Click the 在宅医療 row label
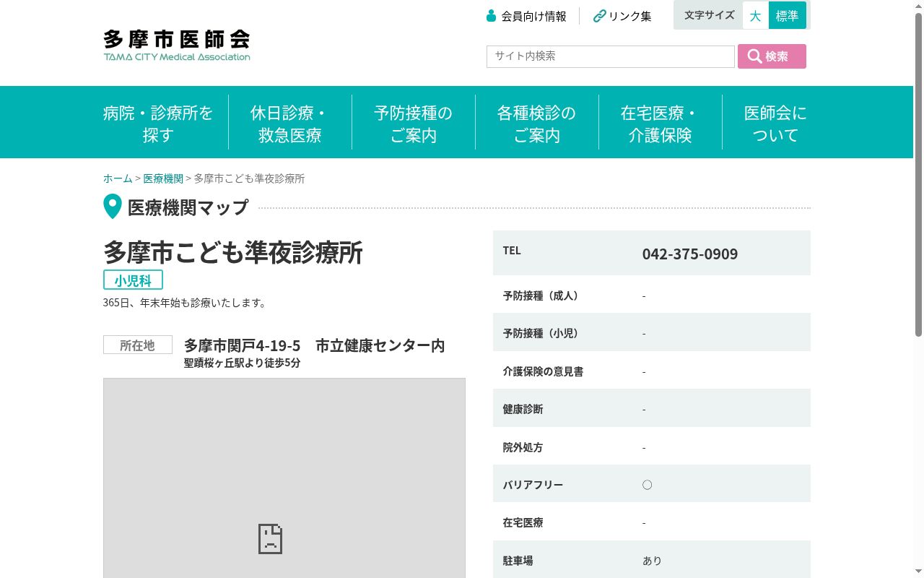The image size is (924, 578). click(x=523, y=522)
